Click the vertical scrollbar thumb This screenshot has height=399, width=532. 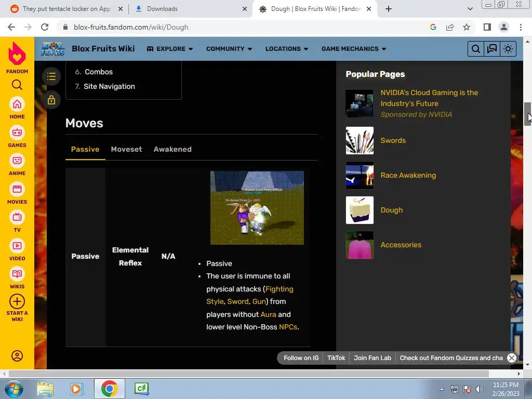527,114
